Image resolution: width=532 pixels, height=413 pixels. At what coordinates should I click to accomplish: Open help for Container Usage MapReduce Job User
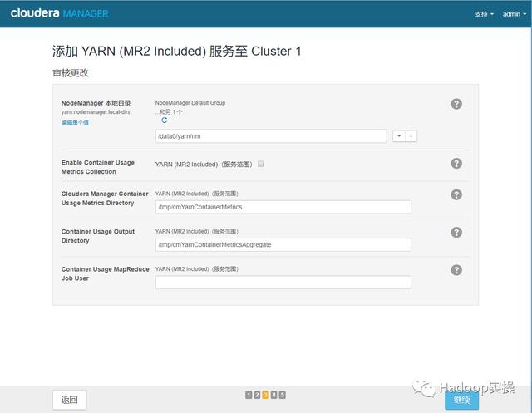click(456, 270)
